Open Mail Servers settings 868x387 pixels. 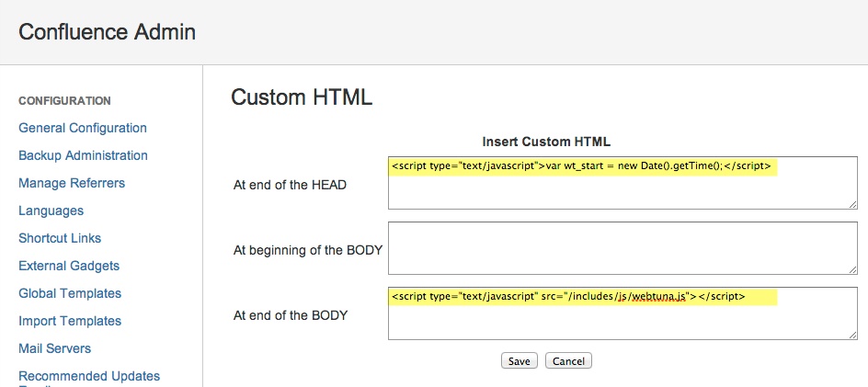tap(55, 348)
